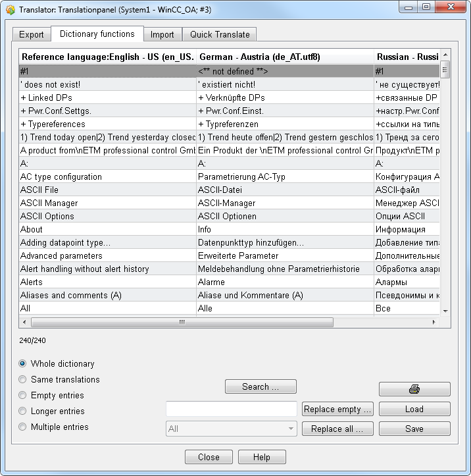The image size is (471, 476).
Task: Click the Search ... button
Action: [260, 386]
